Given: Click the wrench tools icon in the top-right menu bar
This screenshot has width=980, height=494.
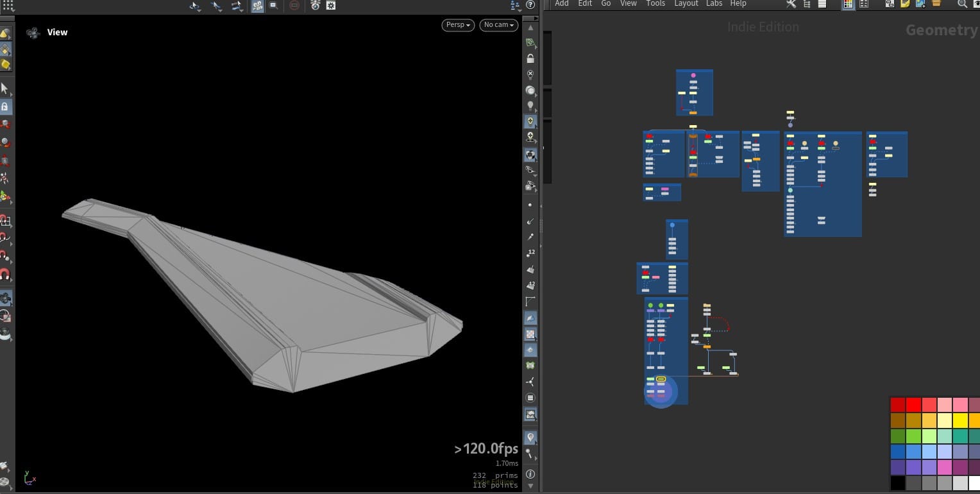Looking at the screenshot, I should click(791, 4).
